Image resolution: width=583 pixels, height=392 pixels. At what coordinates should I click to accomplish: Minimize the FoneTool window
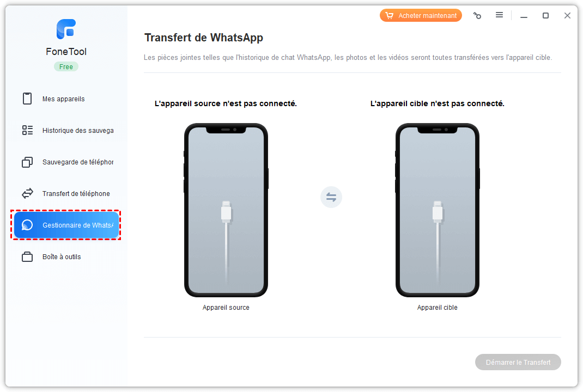pos(524,16)
